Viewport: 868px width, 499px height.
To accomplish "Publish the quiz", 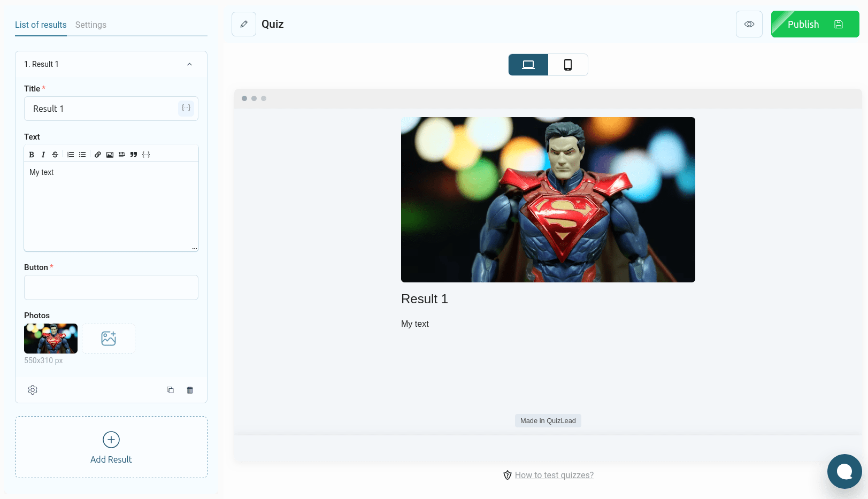I will click(815, 24).
